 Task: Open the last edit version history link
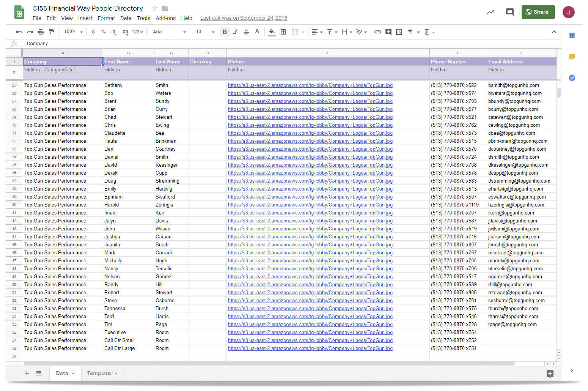tap(244, 18)
